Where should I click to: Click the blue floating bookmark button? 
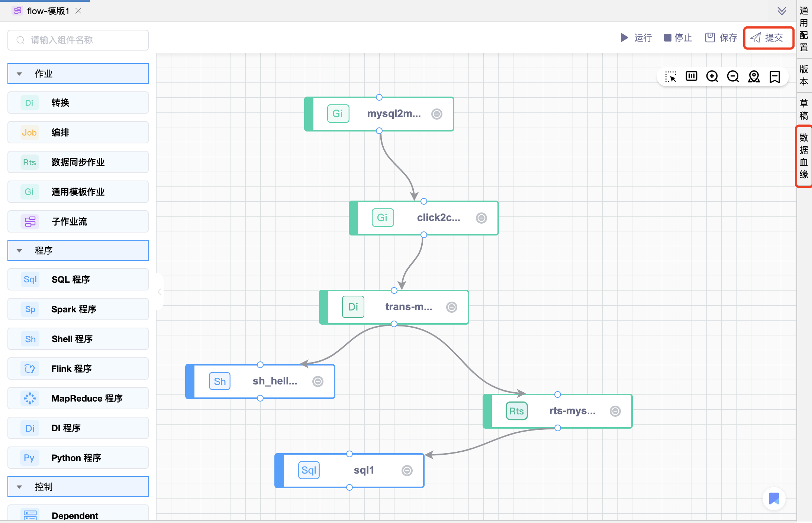(774, 498)
